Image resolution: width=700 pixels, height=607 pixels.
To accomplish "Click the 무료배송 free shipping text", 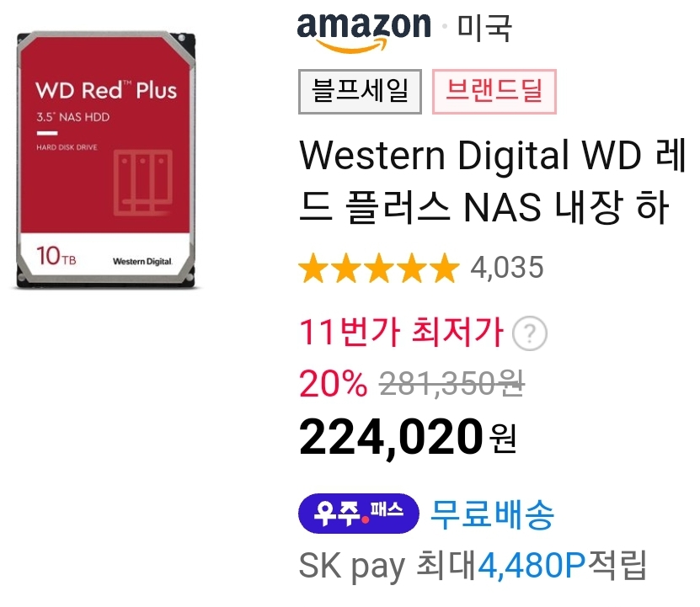I will click(x=492, y=514).
